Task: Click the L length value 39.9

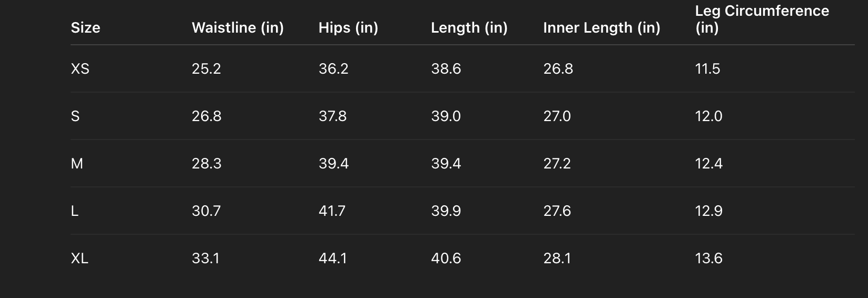Action: click(x=446, y=211)
